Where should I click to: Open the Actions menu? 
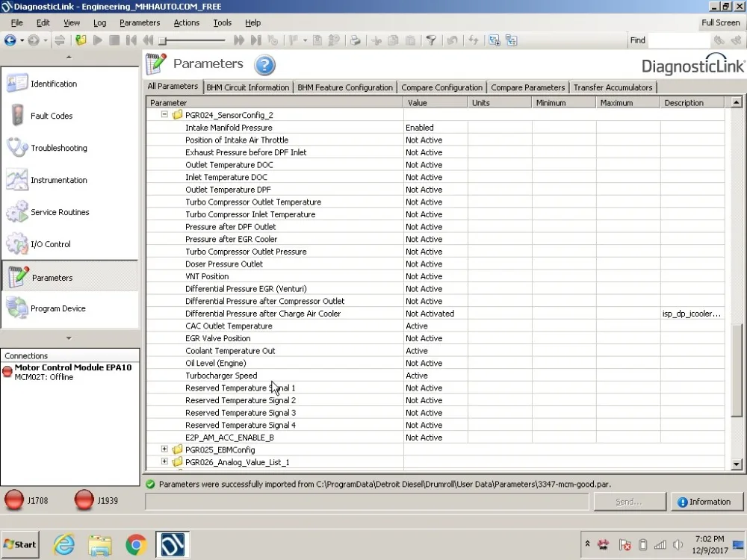pyautogui.click(x=186, y=23)
